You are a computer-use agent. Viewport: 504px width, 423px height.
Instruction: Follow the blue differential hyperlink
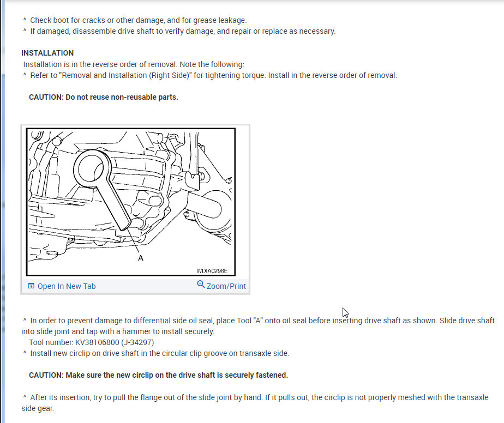pyautogui.click(x=152, y=321)
